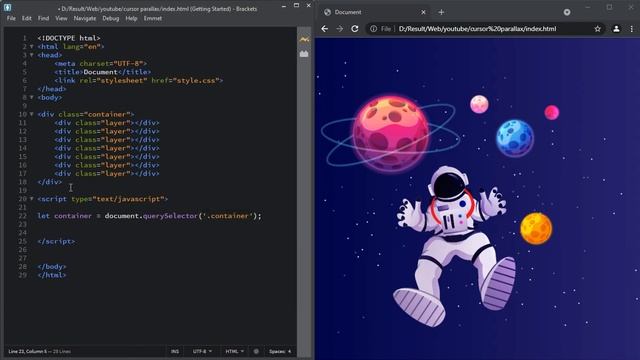Click the Chrome address bar URL
This screenshot has height=360, width=640.
tap(477, 29)
